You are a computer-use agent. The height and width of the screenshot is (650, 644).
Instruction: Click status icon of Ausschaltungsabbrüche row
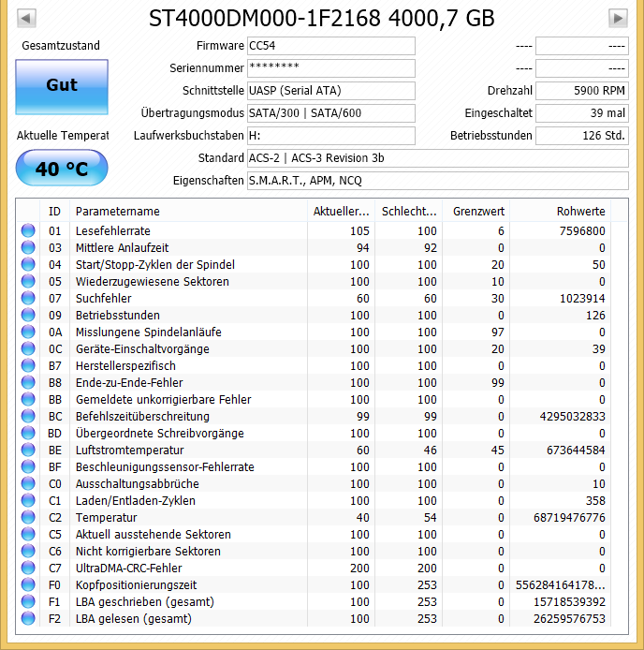[x=28, y=483]
